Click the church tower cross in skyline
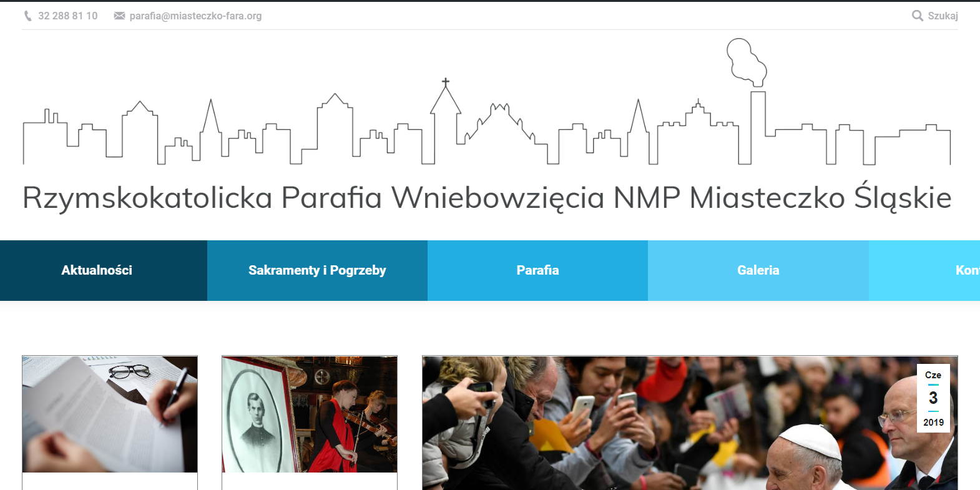The image size is (980, 490). tap(446, 82)
